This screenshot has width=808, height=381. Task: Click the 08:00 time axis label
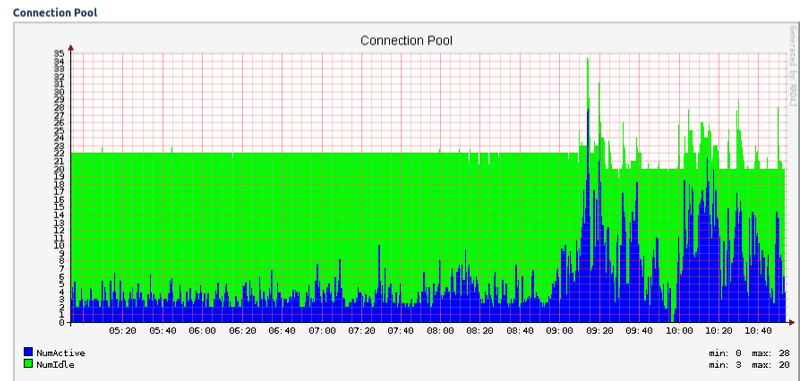(441, 330)
